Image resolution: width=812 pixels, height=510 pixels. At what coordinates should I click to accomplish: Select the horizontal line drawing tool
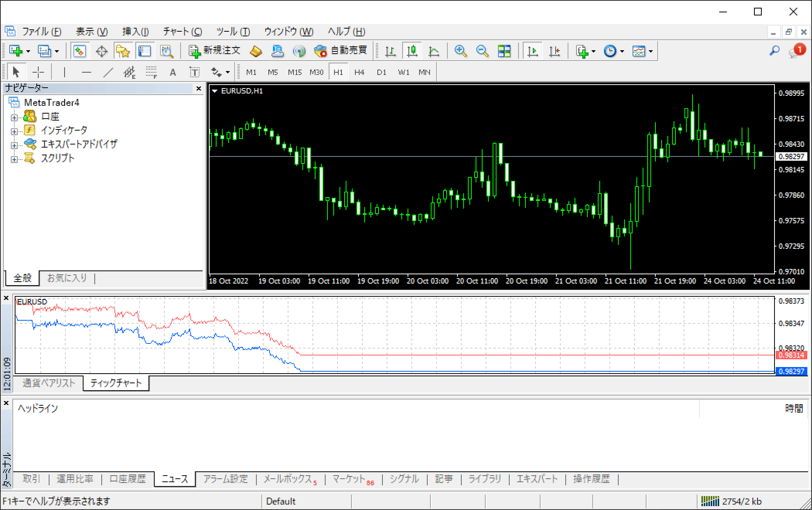point(87,72)
